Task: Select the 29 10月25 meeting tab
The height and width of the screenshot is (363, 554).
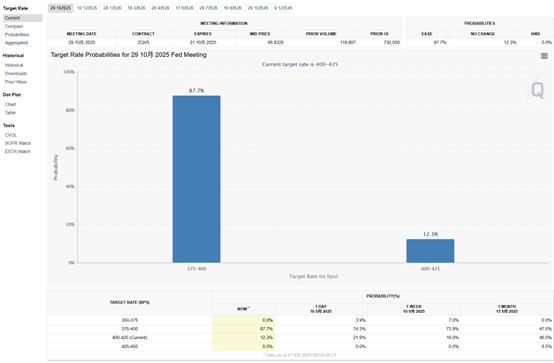Action: click(60, 8)
